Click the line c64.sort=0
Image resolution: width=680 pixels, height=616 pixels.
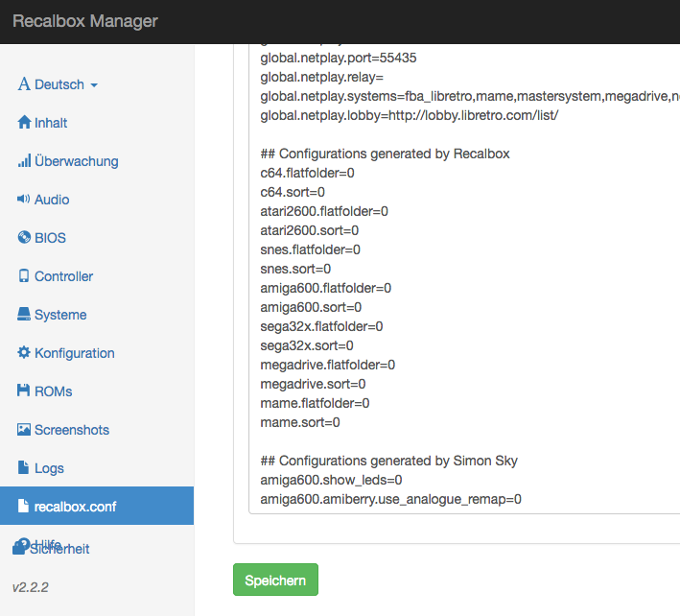(293, 192)
